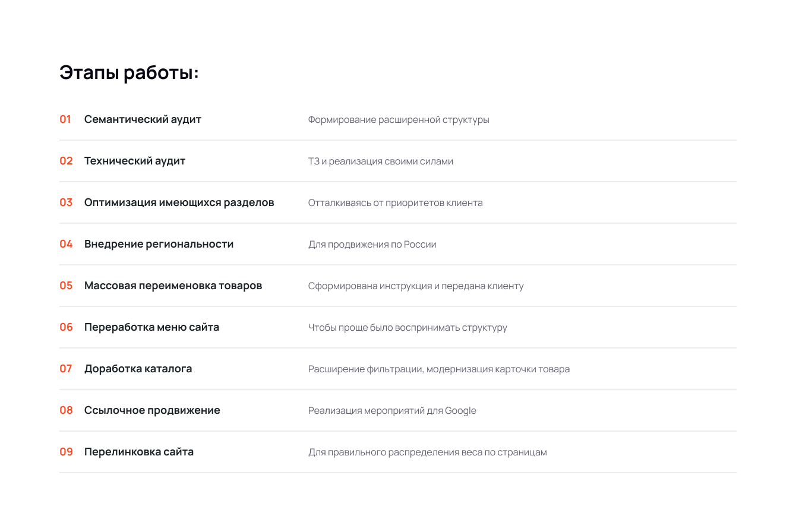The height and width of the screenshot is (532, 796).
Task: Open "Внедрение региональности" stage
Action: tap(159, 244)
